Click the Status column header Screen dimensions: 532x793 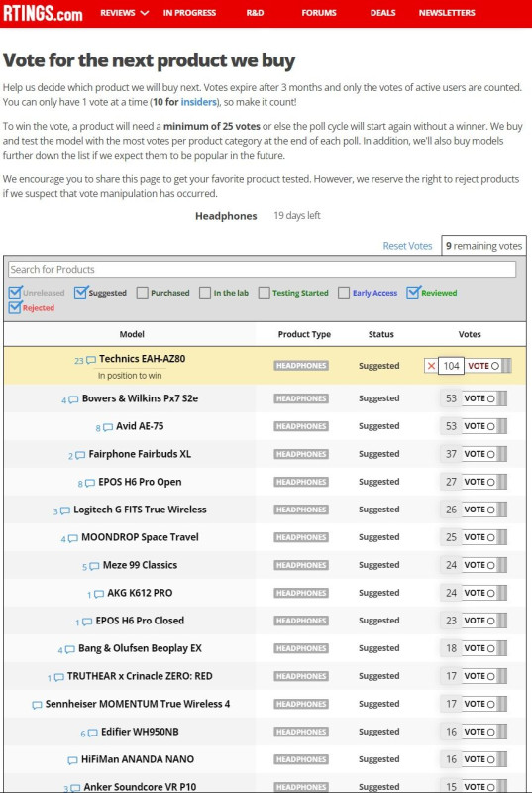[381, 334]
